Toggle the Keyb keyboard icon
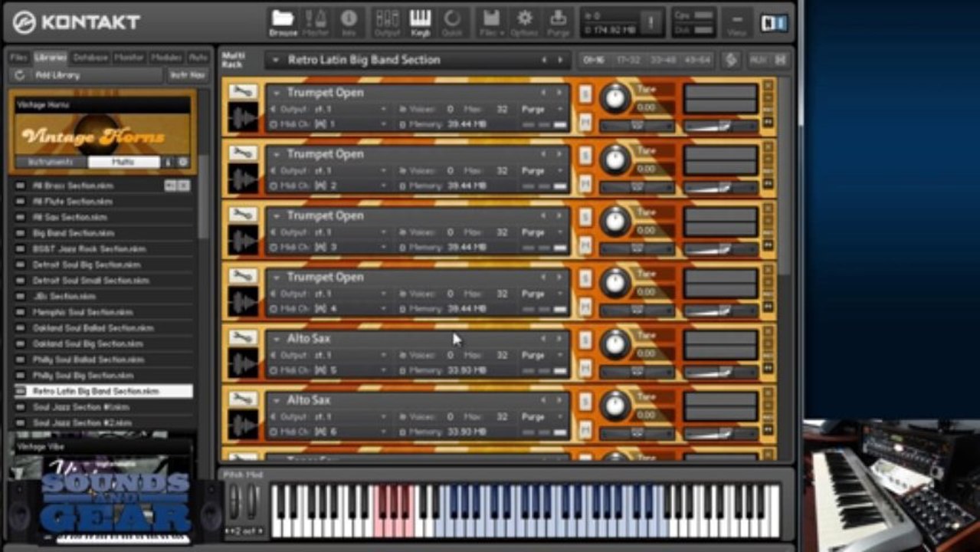The image size is (980, 552). (x=420, y=22)
